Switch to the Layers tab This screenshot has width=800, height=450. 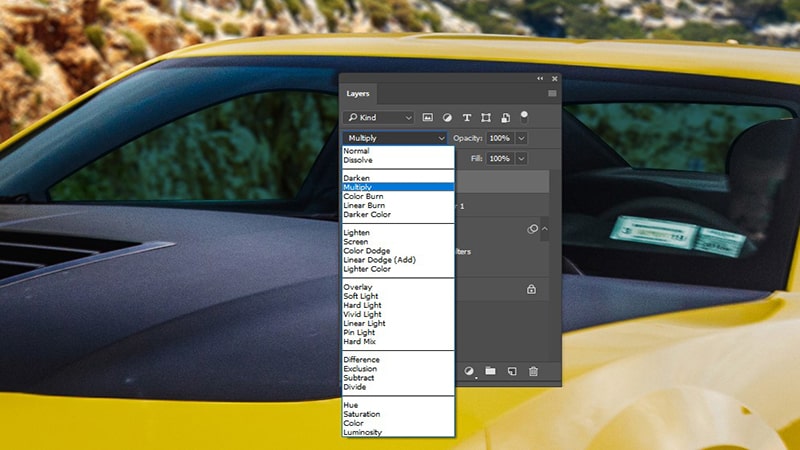358,94
